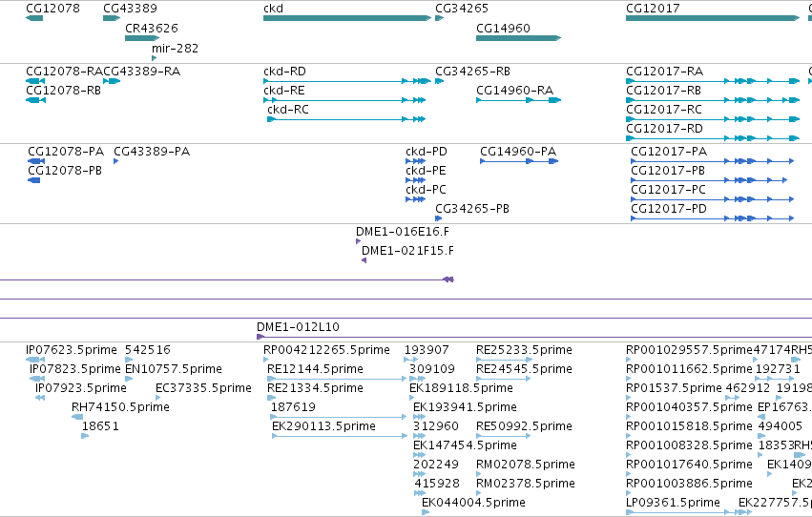The width and height of the screenshot is (812, 517).
Task: Select the CG12017-RA transcript
Action: point(713,81)
